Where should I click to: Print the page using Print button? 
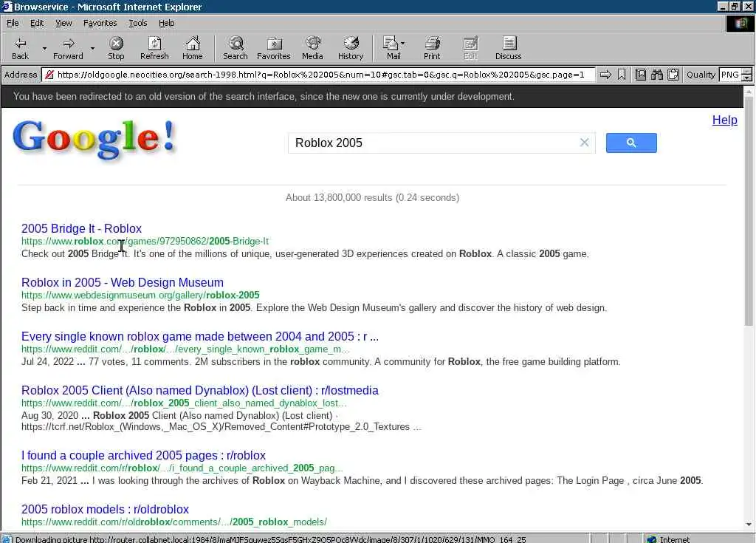click(432, 48)
